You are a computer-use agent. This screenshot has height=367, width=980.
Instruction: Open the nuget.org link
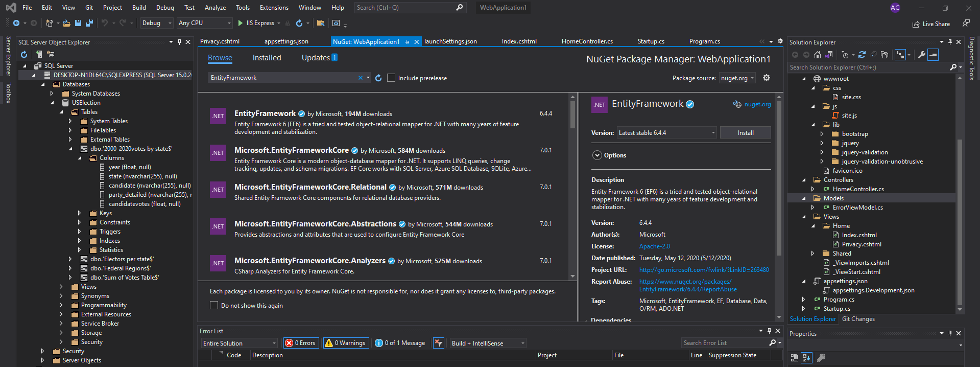[757, 104]
